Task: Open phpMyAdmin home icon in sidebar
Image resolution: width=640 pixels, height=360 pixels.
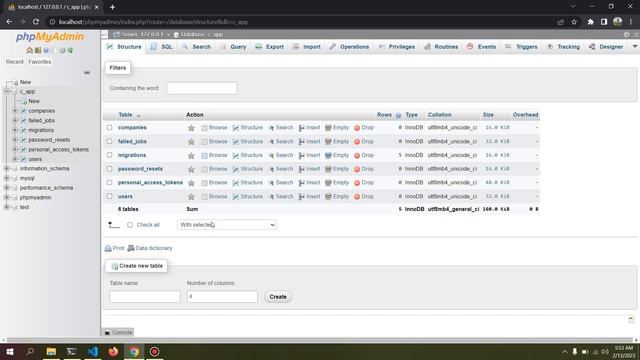Action: pyautogui.click(x=29, y=50)
